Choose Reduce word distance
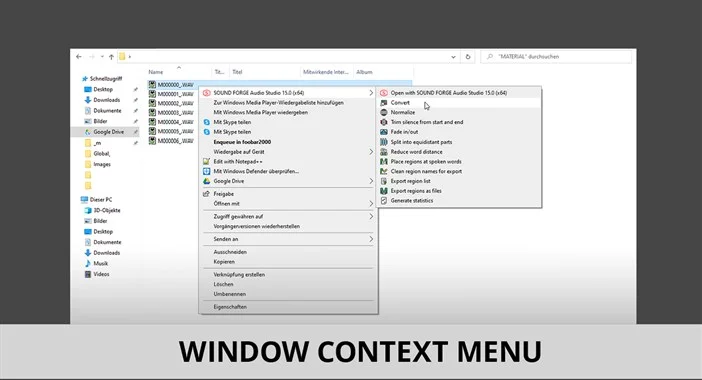The width and height of the screenshot is (702, 380). coord(459,152)
